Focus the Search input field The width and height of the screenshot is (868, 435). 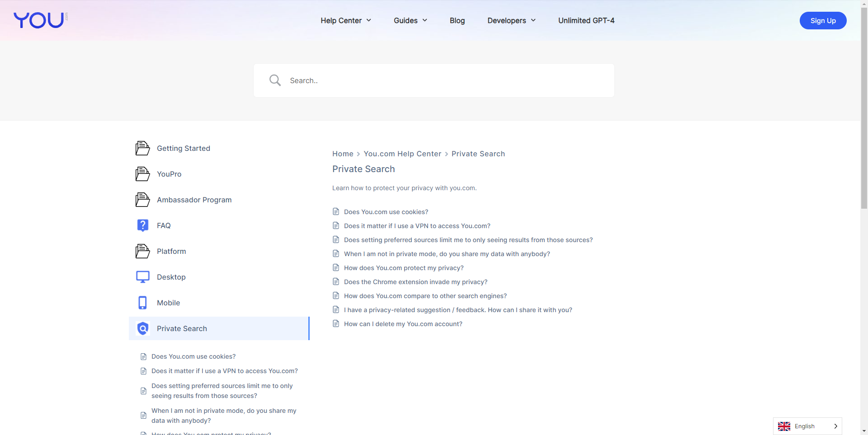[434, 80]
